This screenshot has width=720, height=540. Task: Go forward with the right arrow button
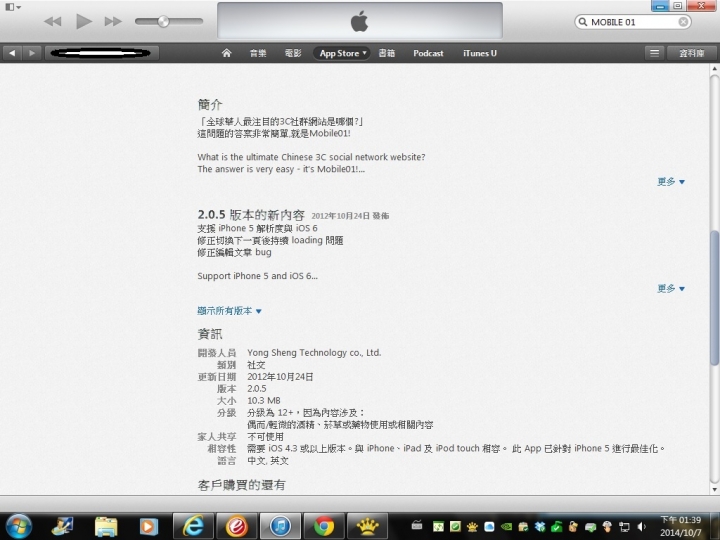pyautogui.click(x=32, y=53)
